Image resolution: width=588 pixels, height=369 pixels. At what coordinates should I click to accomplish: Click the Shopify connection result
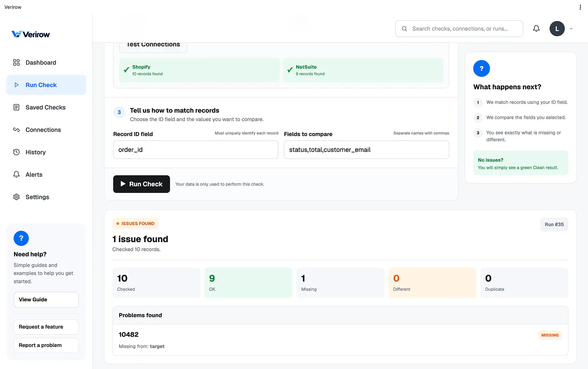click(200, 70)
